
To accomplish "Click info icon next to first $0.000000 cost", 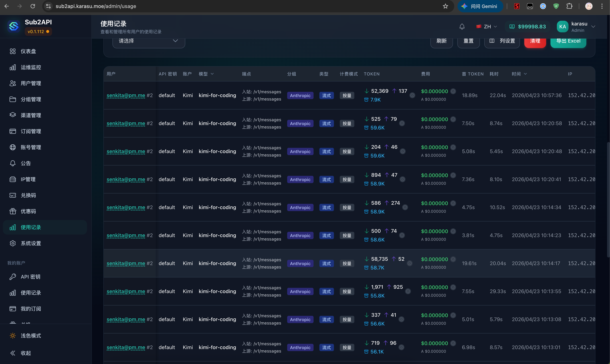I will [453, 91].
